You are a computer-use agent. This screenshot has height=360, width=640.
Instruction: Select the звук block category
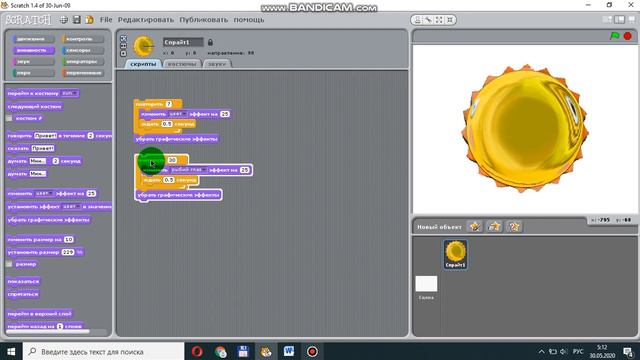click(33, 62)
